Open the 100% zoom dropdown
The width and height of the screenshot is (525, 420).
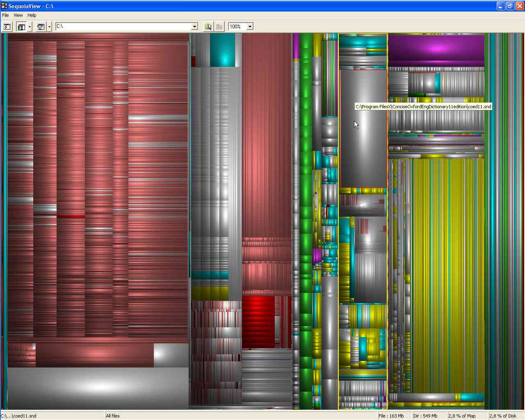tap(250, 27)
